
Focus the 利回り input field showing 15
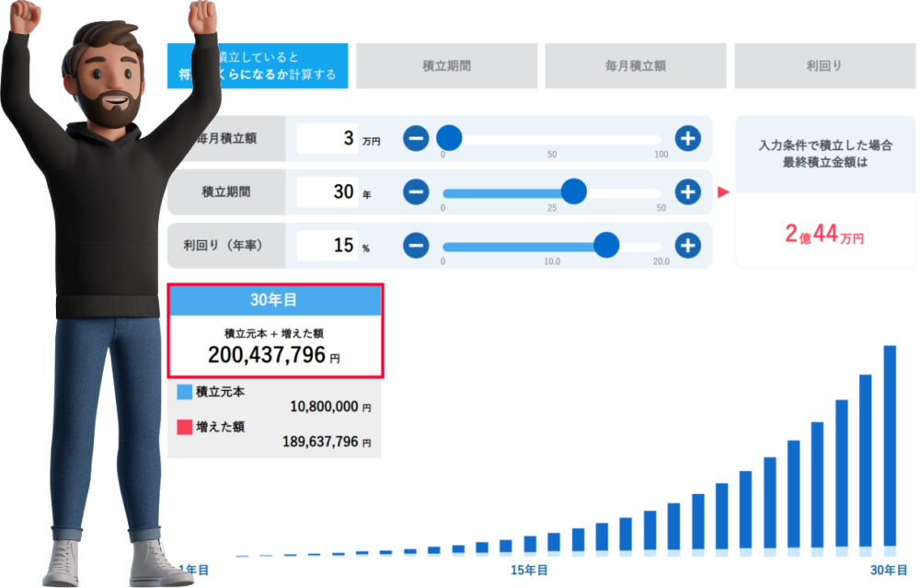point(328,246)
